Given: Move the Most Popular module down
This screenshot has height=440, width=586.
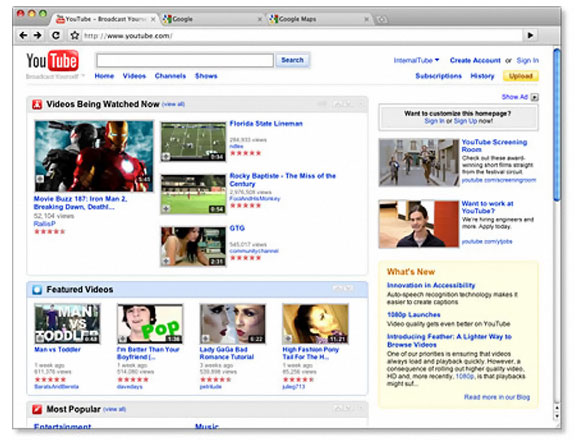Looking at the screenshot, I should [x=349, y=409].
